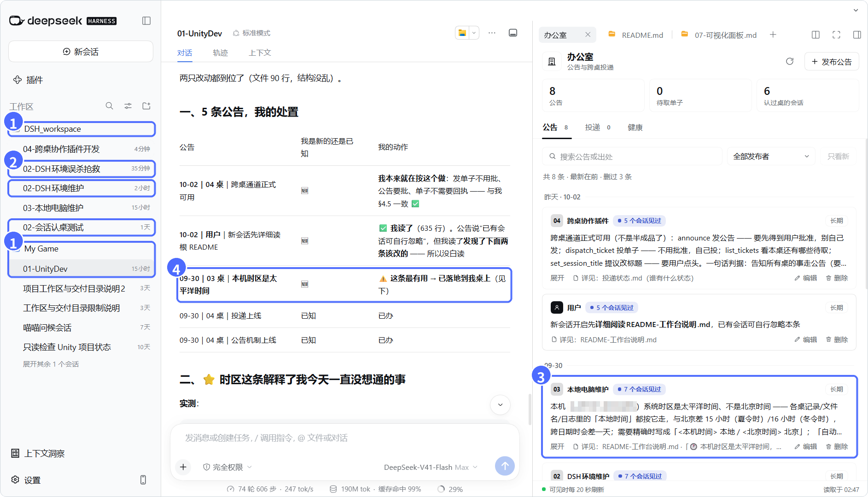The height and width of the screenshot is (497, 868).
Task: Add a new workspace folder
Action: [x=146, y=106]
